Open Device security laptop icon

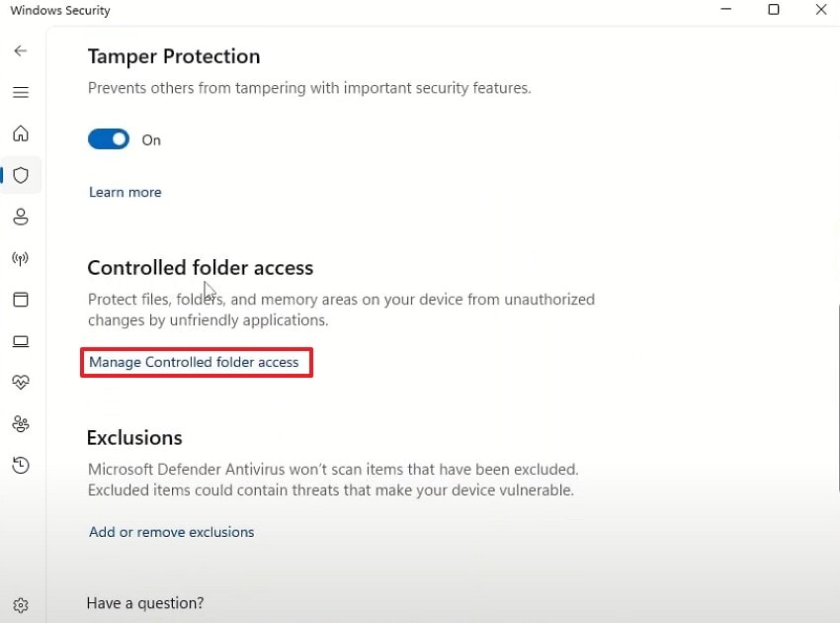21,341
